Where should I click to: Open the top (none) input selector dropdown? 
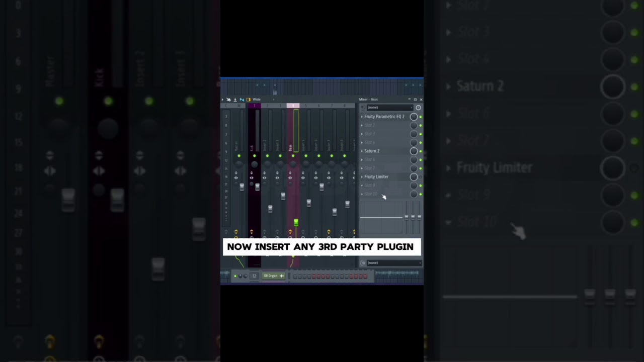click(390, 107)
